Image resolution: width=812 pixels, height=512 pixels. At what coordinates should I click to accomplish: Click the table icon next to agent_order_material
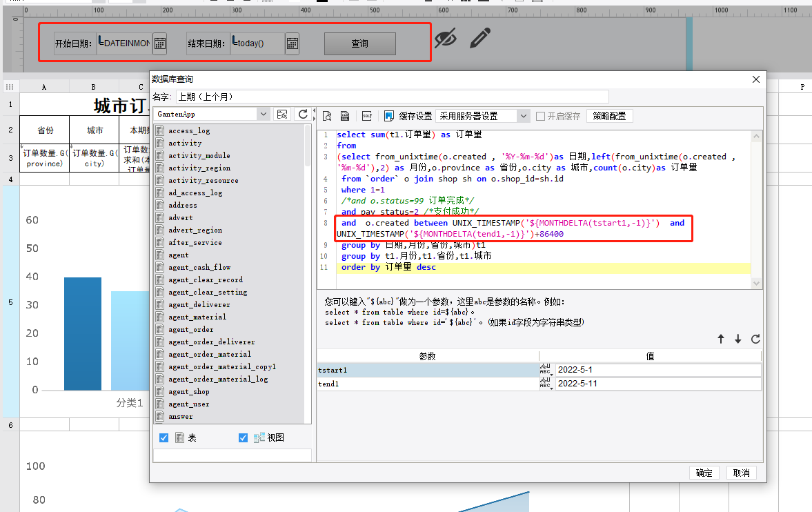pos(160,355)
